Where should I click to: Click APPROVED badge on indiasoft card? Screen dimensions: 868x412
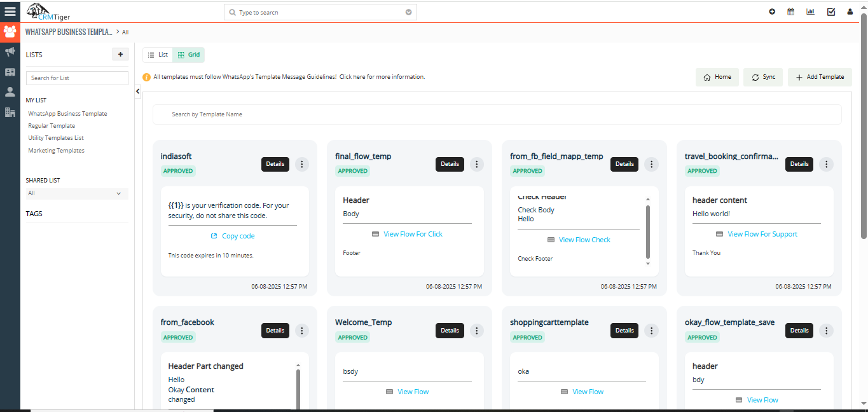click(178, 171)
